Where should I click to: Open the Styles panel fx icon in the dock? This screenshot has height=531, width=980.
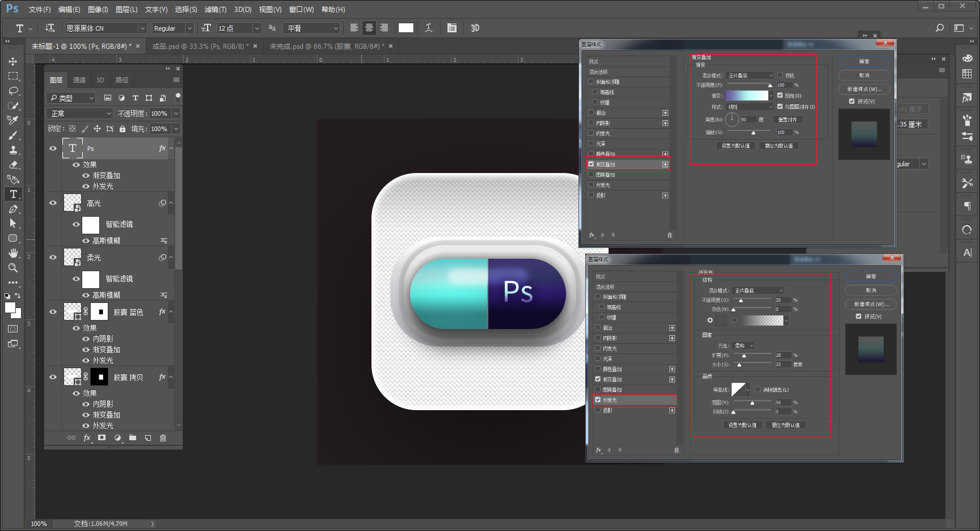click(967, 98)
